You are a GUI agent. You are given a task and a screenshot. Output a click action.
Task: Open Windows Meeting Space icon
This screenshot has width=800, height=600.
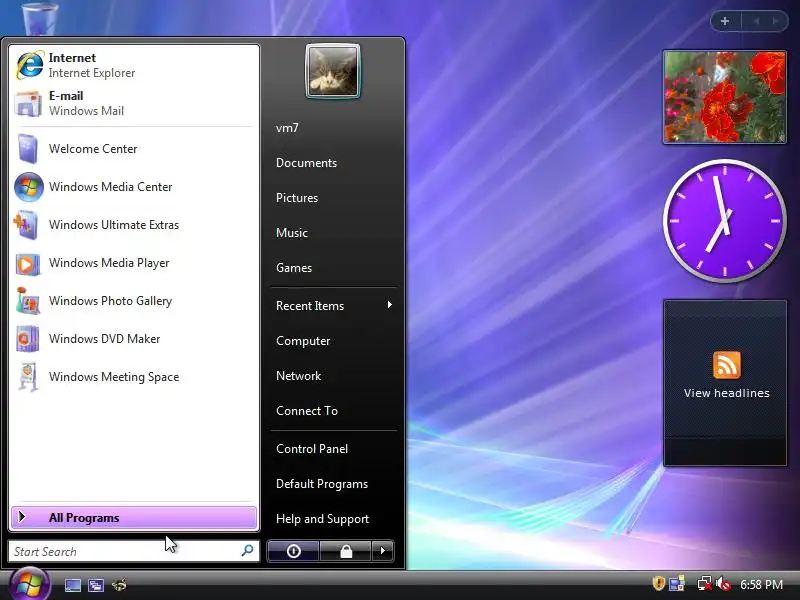coord(29,377)
